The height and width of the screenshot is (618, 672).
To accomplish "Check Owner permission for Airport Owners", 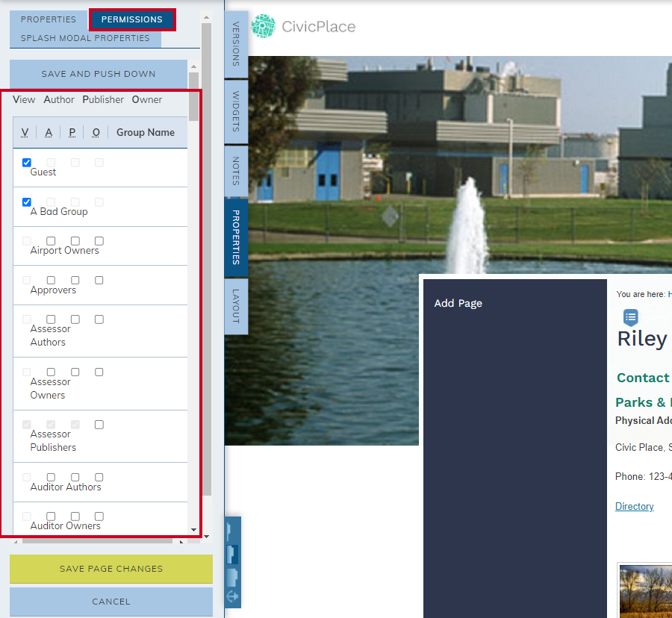I will point(99,241).
